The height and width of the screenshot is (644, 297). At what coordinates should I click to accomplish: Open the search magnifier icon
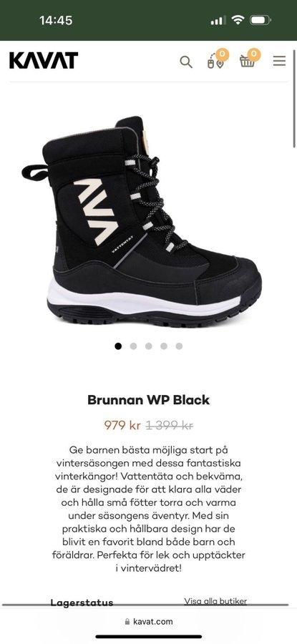186,62
